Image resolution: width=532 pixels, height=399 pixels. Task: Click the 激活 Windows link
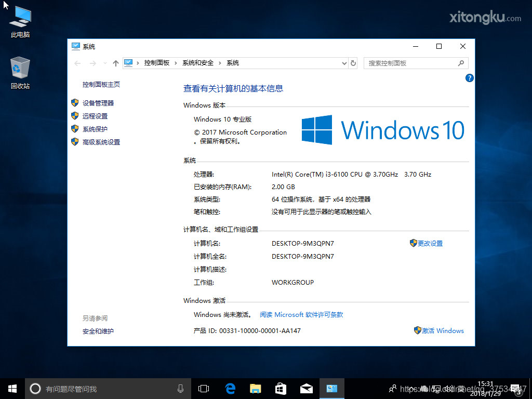click(443, 330)
